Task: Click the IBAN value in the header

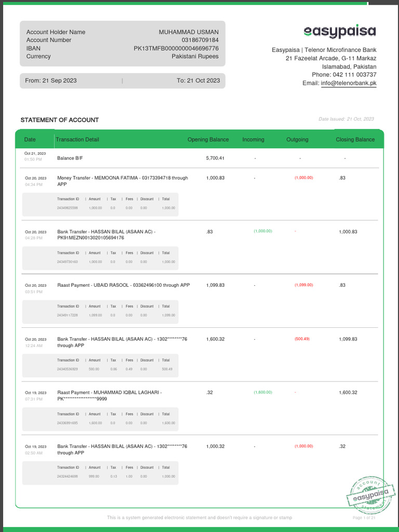Action: 176,48
